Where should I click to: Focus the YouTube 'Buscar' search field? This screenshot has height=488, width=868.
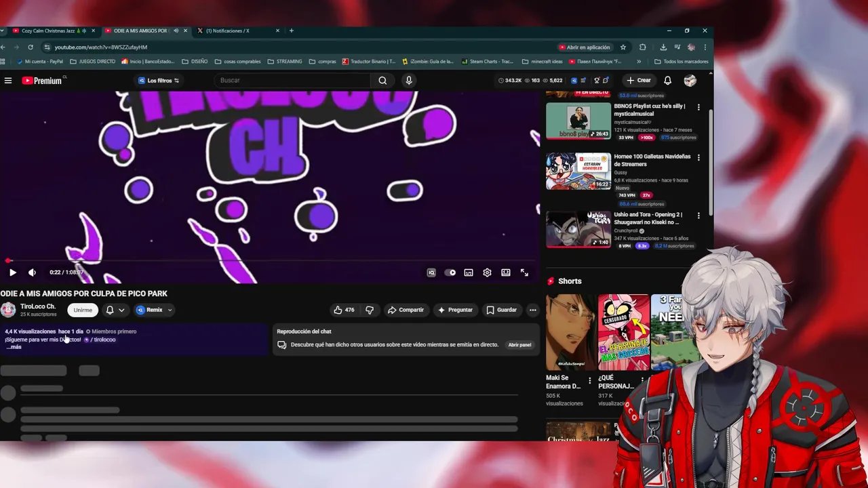coord(293,81)
